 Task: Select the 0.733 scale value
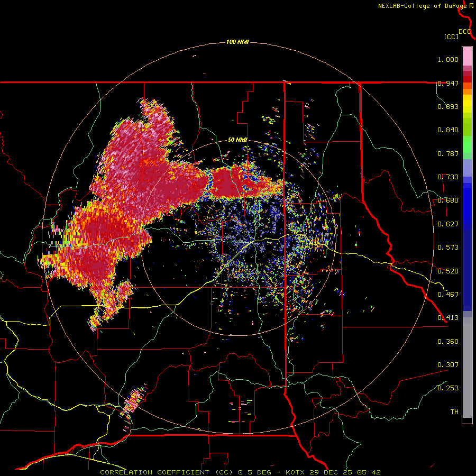448,177
